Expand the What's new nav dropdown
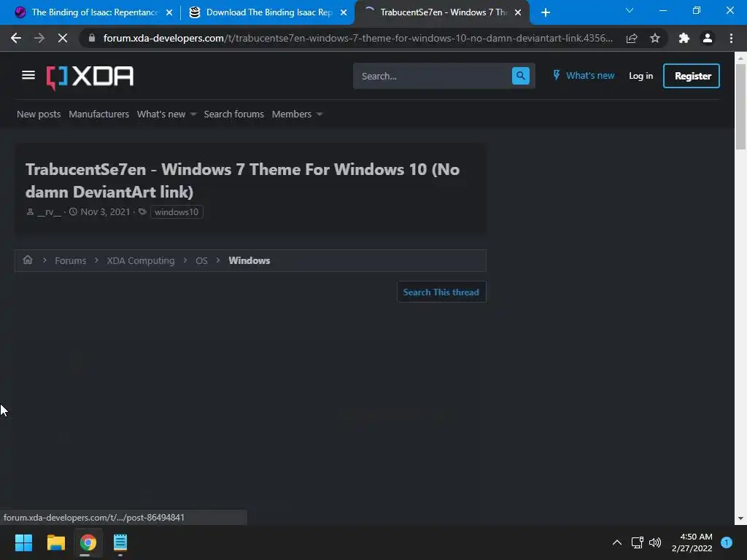The width and height of the screenshot is (747, 560). pyautogui.click(x=193, y=114)
